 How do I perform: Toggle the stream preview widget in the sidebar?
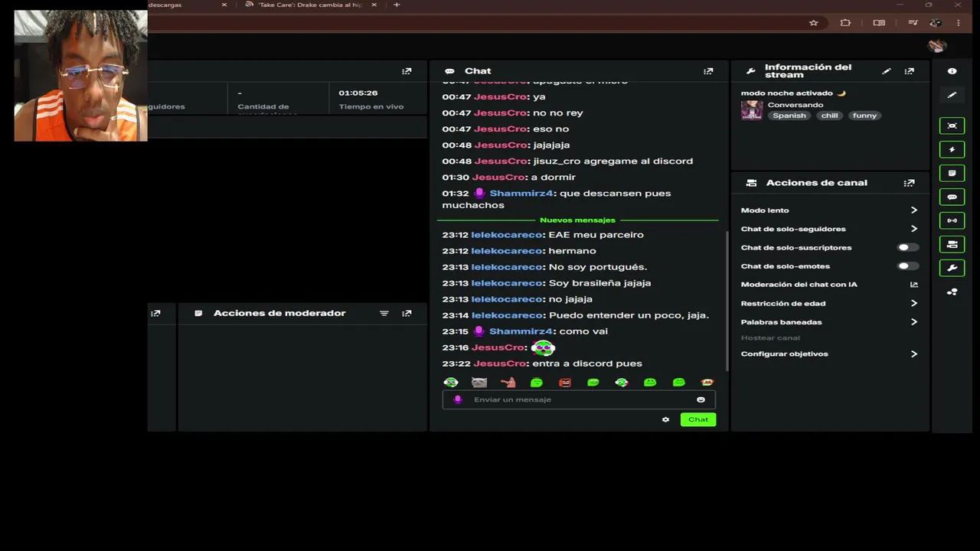[x=952, y=126]
